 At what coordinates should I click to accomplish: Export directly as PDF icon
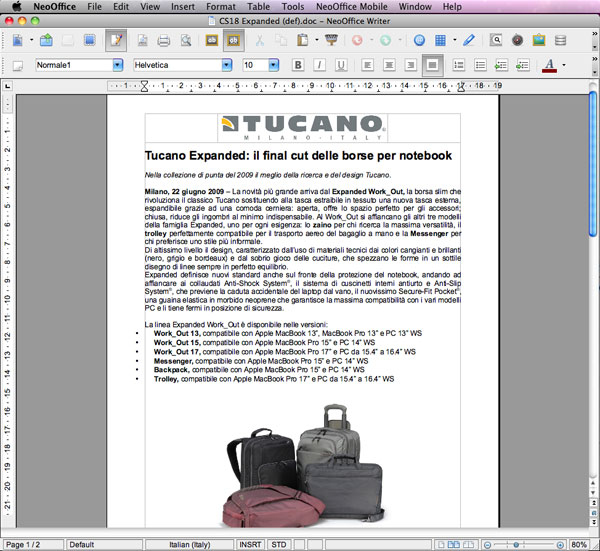(x=142, y=40)
